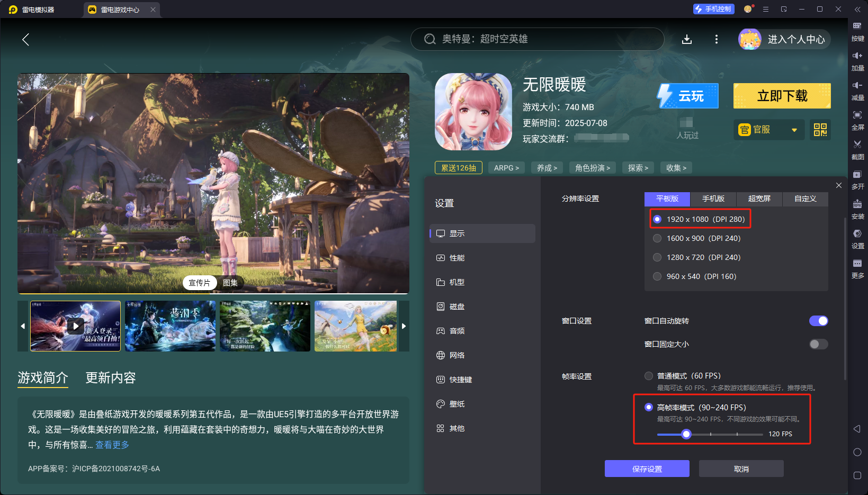The width and height of the screenshot is (868, 495).
Task: Take a screenshot with 截图 icon
Action: (857, 150)
